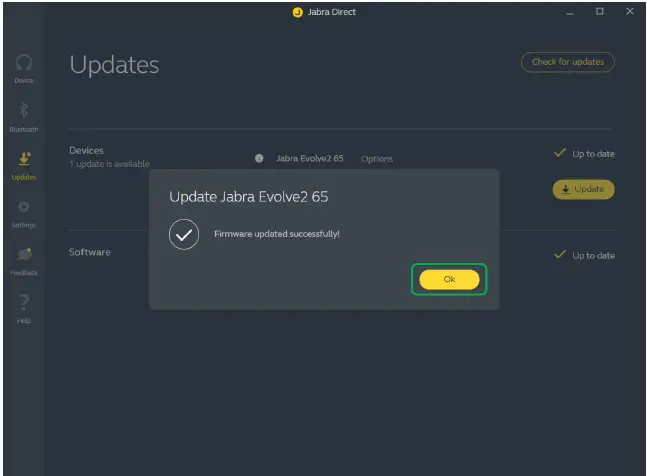Image resolution: width=647 pixels, height=476 pixels.
Task: Click the Ok button in the dialog
Action: coord(449,279)
